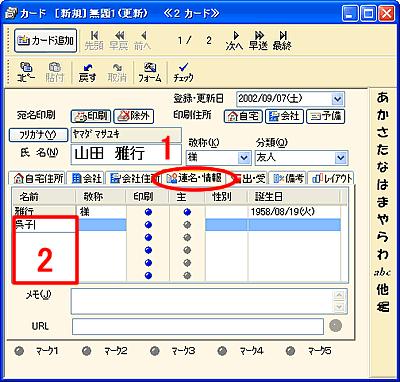Viewport: 400px width, 382px height.
Task: Click the 取消 cancel toolbar icon
Action: pos(117,72)
